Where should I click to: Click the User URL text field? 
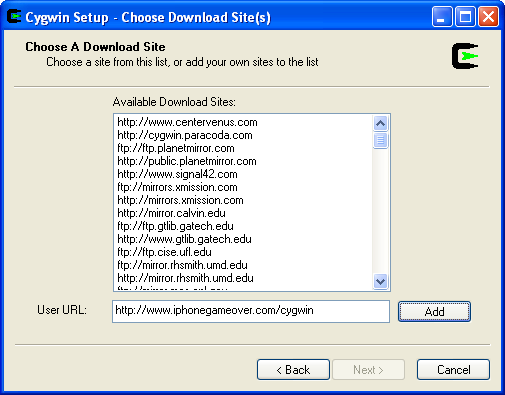click(x=251, y=311)
